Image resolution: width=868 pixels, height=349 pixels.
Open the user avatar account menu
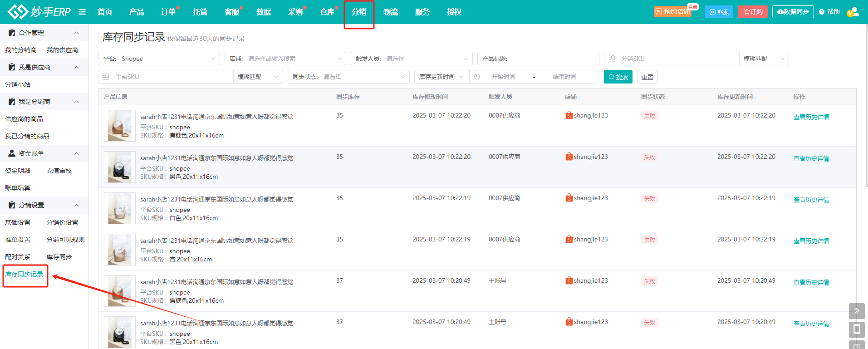coord(853,12)
